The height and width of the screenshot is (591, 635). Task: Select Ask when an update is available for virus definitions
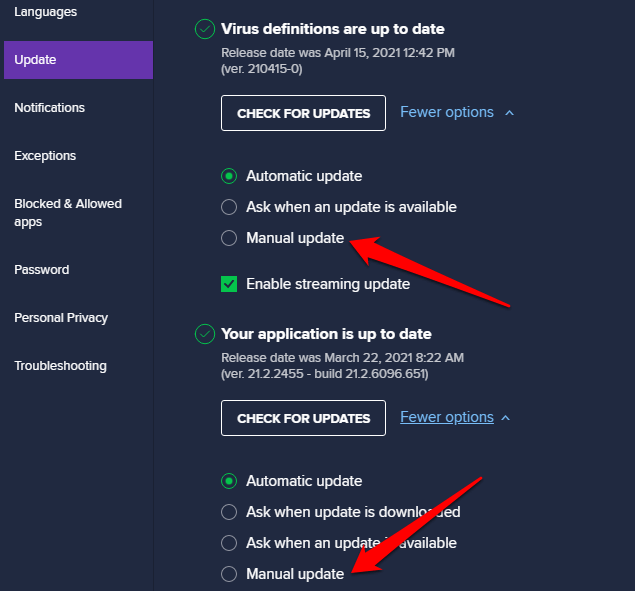tap(229, 207)
